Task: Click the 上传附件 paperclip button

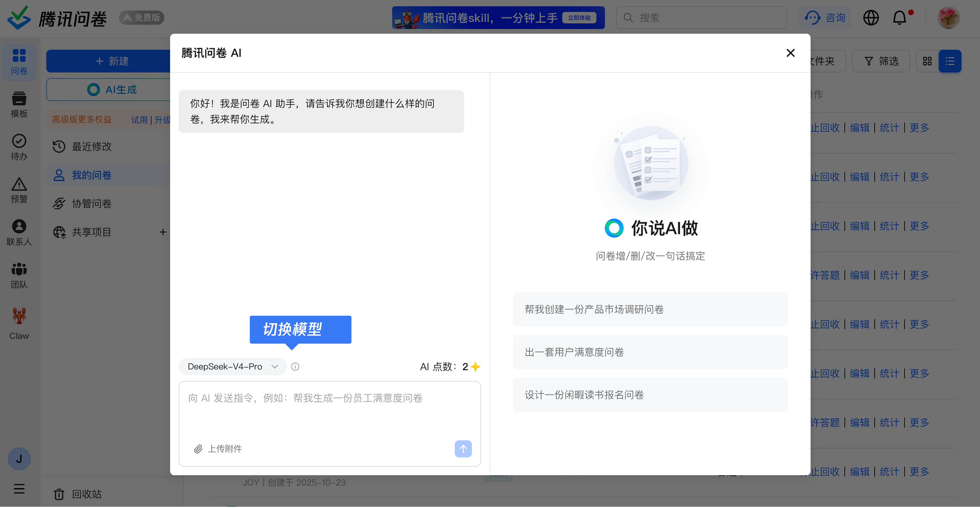Action: coord(218,449)
